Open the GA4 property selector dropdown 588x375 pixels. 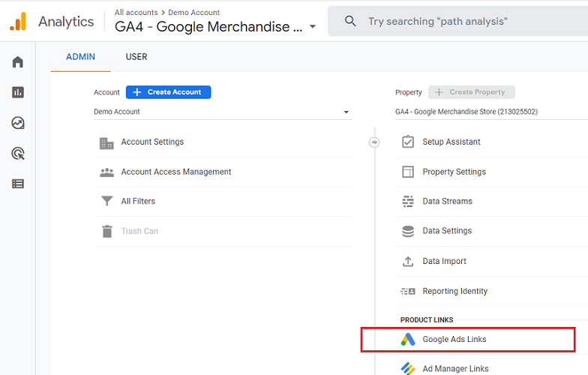point(487,112)
